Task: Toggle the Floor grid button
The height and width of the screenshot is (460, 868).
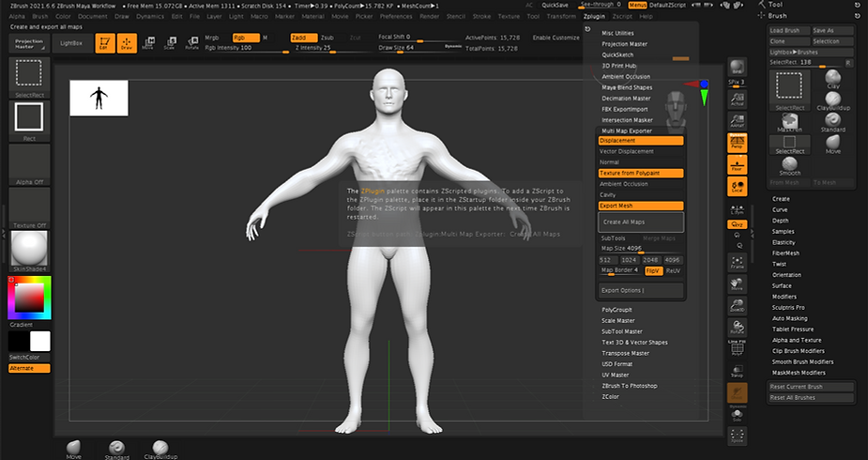Action: (x=737, y=164)
